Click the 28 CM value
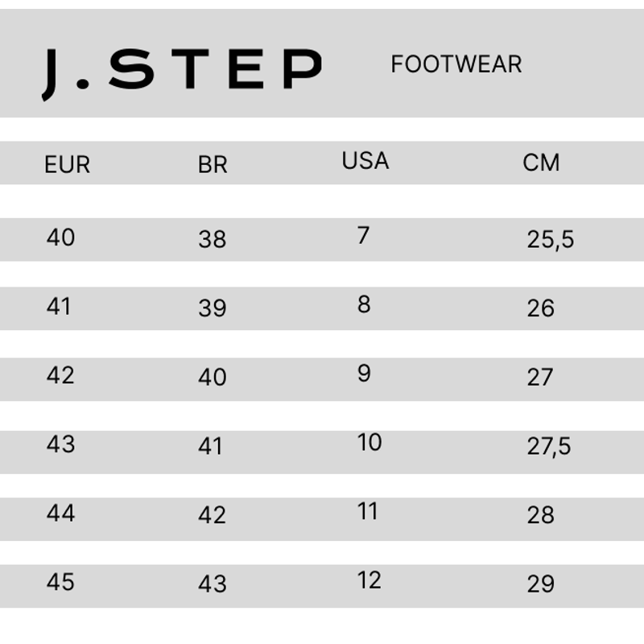The width and height of the screenshot is (644, 644). click(540, 515)
